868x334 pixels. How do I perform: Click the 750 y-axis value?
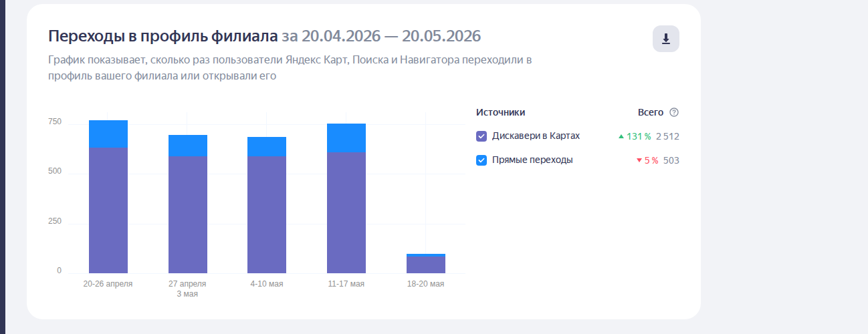[x=55, y=122]
